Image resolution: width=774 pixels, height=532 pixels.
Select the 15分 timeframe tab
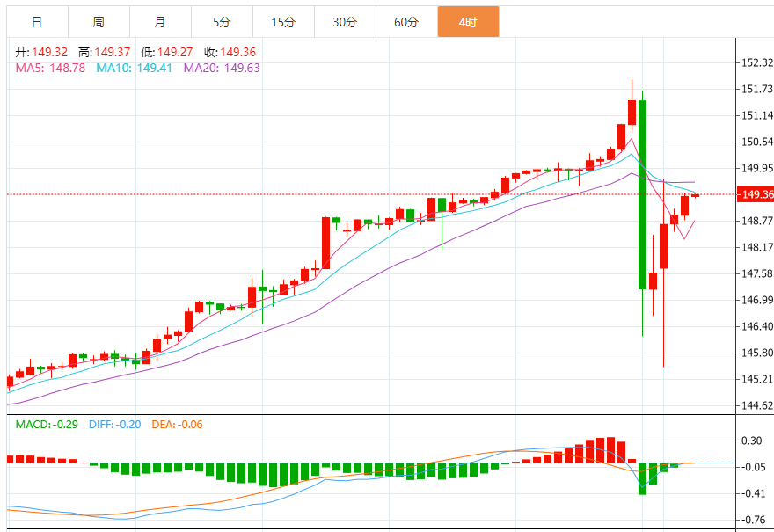coord(283,22)
